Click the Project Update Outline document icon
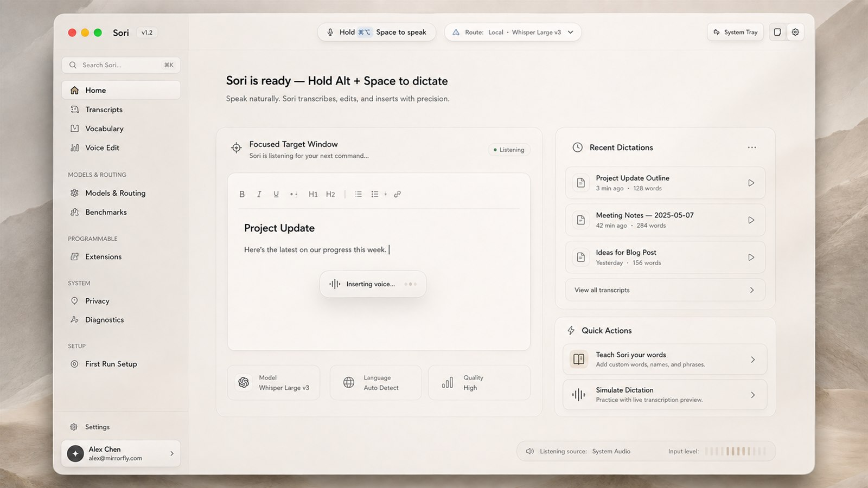 pos(580,183)
